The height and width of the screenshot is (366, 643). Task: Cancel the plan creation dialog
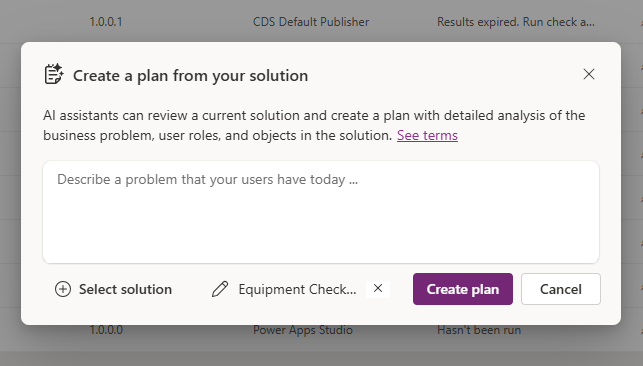561,289
